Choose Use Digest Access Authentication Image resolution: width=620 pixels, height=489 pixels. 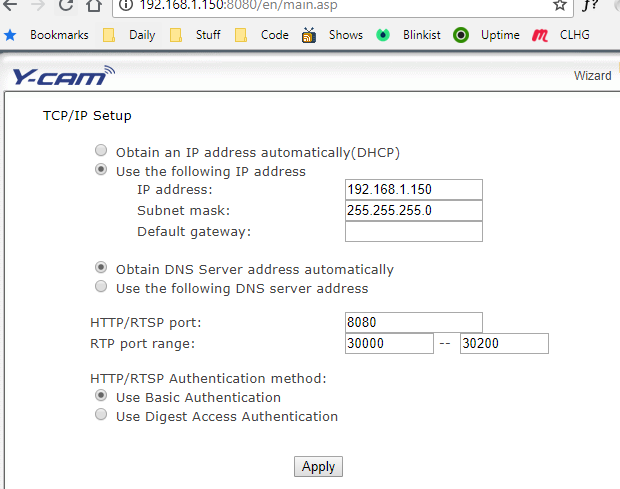[x=101, y=416]
